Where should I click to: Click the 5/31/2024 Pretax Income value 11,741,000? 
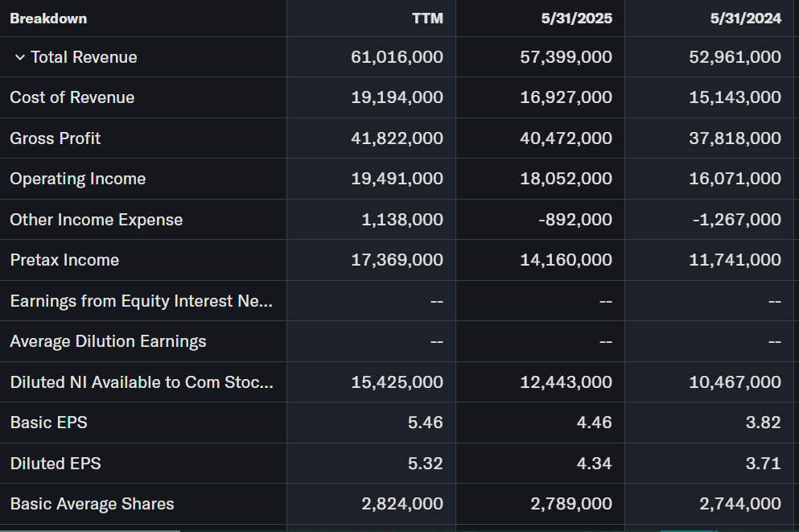click(735, 260)
